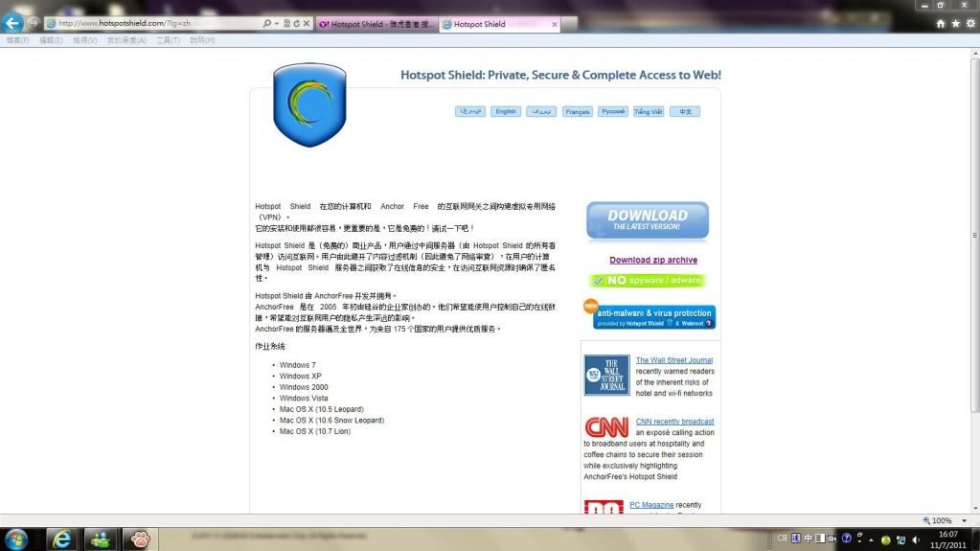This screenshot has width=980, height=551.
Task: Click the page vertical scrollbar thumb
Action: (974, 235)
